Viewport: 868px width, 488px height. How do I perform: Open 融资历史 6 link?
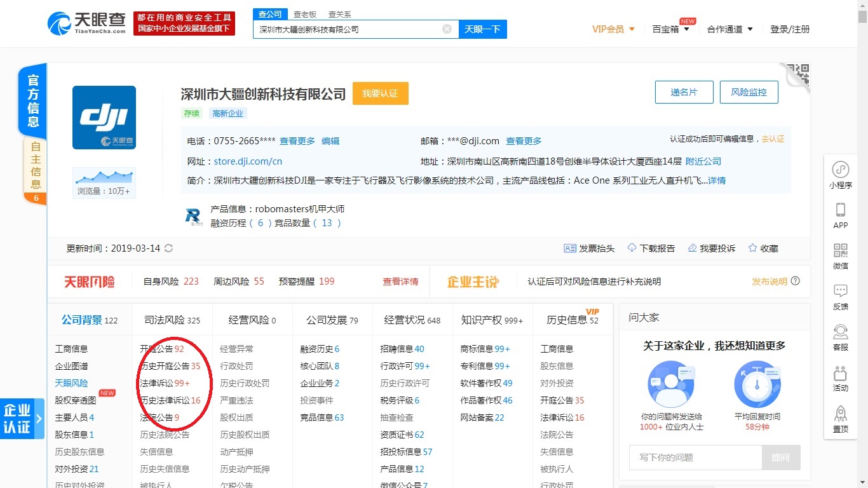point(320,349)
